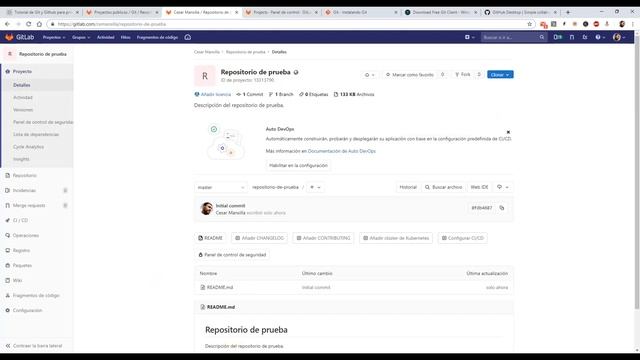Open Panel de control de seguridad in sidebar
640x360 pixels.
tap(43, 122)
